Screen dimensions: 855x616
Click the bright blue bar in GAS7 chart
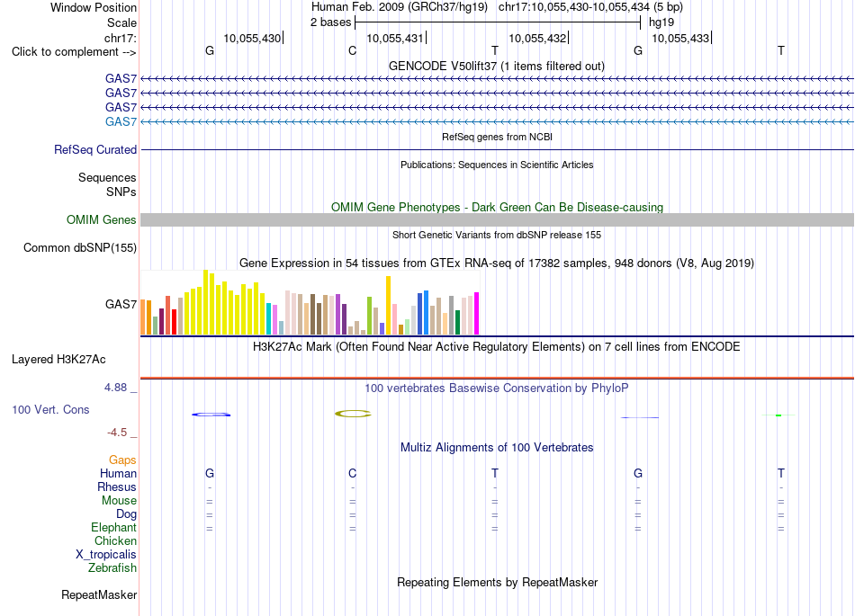426,313
